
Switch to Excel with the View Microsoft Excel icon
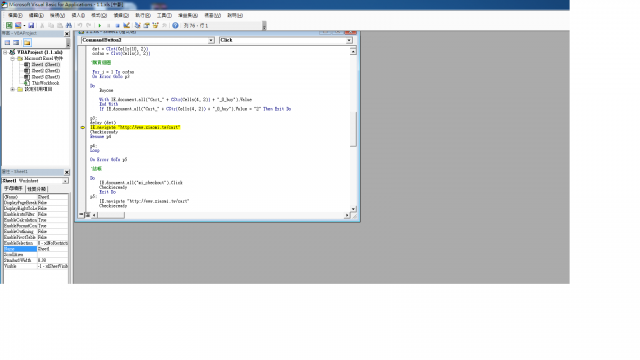9,25
